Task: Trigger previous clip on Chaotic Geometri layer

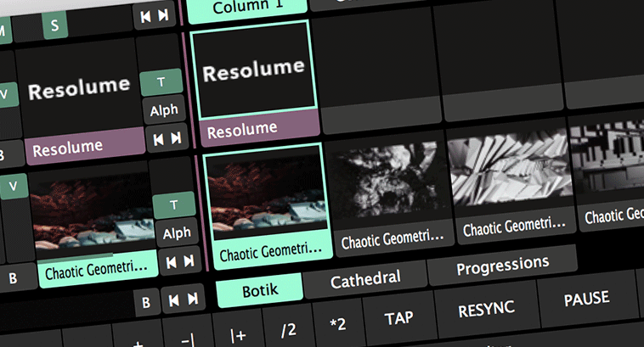Action: (172, 262)
